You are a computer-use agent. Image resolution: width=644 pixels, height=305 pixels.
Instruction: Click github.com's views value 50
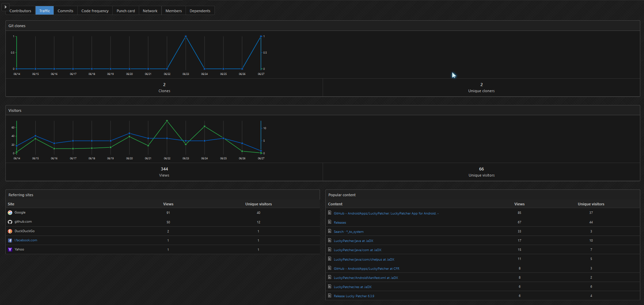coord(168,222)
